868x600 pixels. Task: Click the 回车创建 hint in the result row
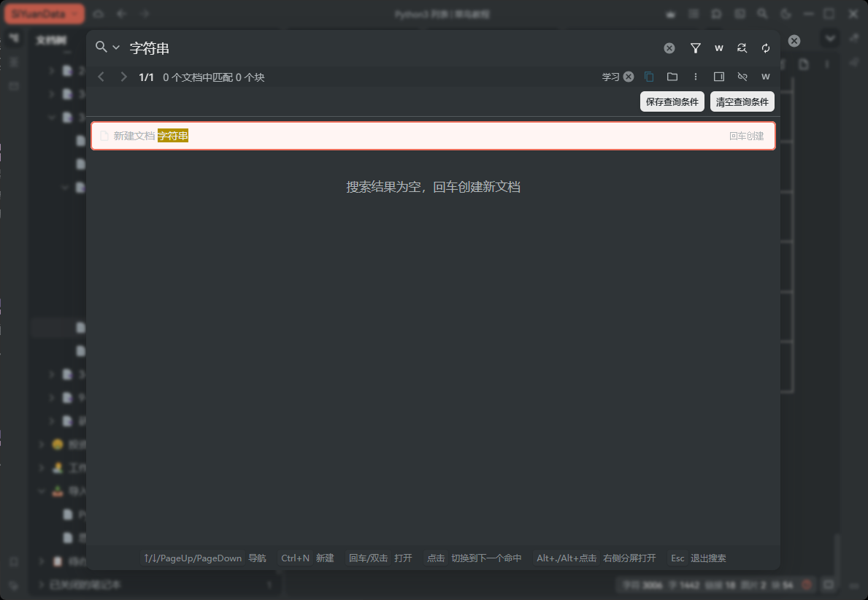click(x=745, y=136)
